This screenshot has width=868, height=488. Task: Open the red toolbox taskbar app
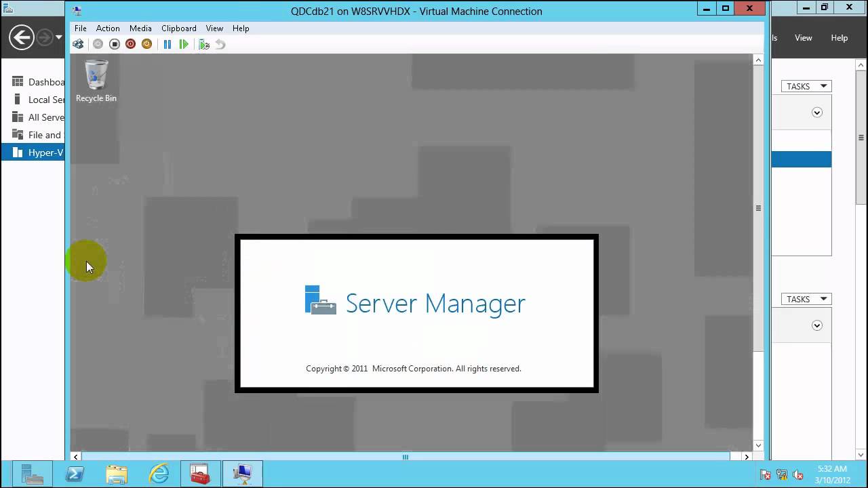pos(200,474)
